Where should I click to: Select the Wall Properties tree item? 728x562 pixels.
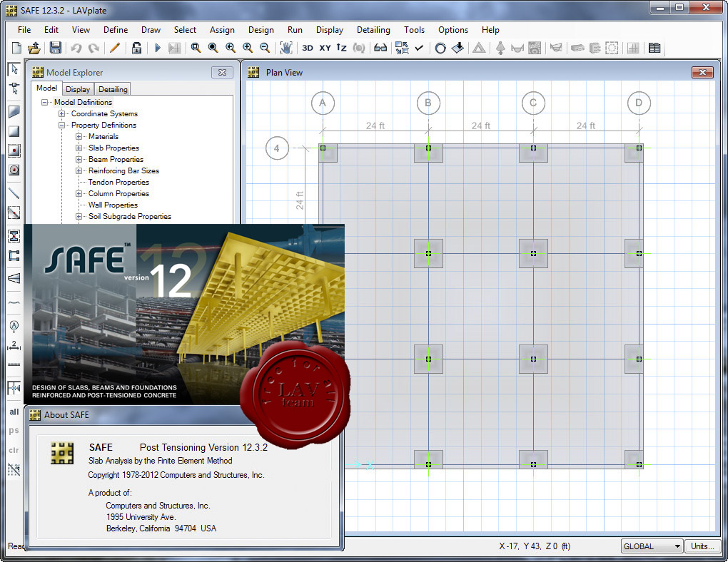tap(113, 205)
